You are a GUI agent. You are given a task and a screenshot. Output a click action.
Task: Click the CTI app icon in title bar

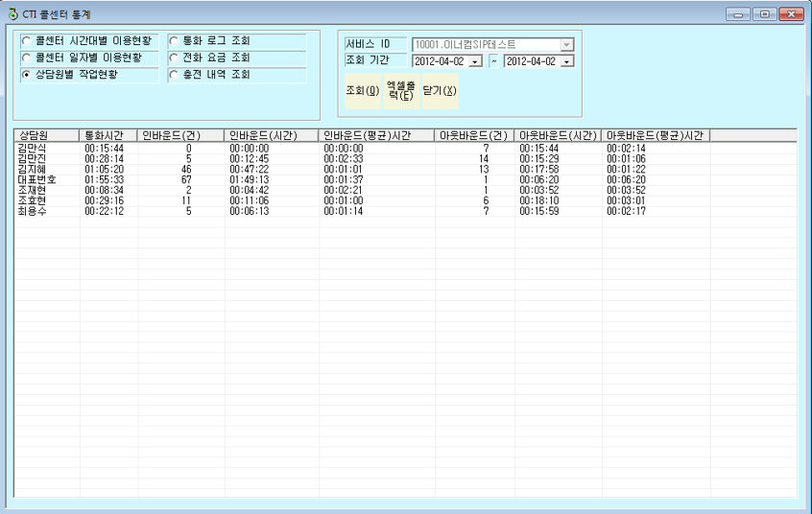click(12, 14)
